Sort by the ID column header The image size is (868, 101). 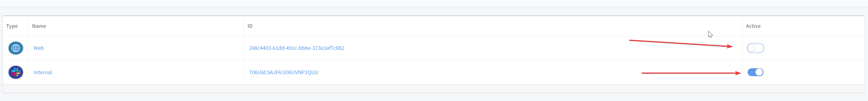(250, 26)
